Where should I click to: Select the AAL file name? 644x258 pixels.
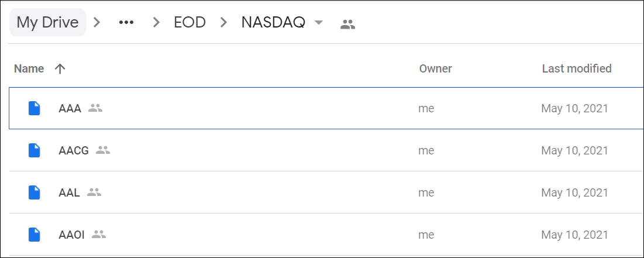pos(70,192)
